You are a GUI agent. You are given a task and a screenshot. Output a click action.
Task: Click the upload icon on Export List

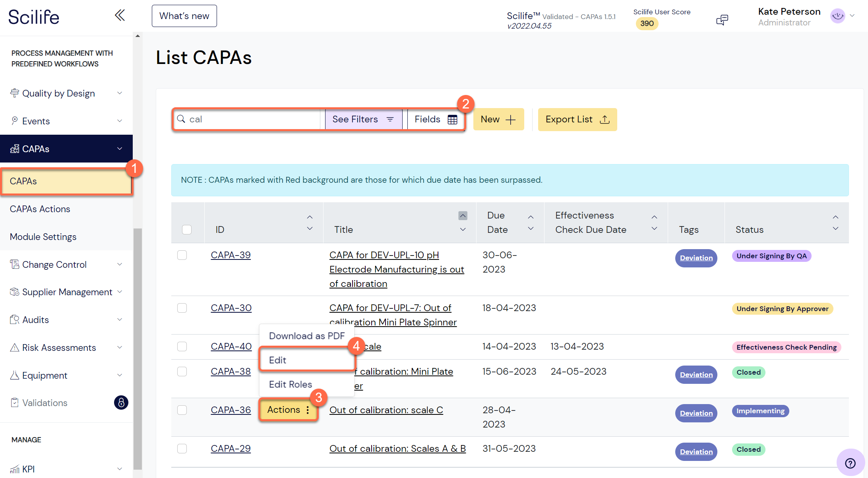tap(604, 119)
